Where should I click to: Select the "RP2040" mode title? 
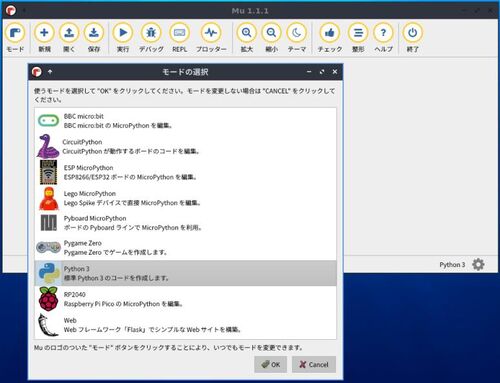[75, 295]
